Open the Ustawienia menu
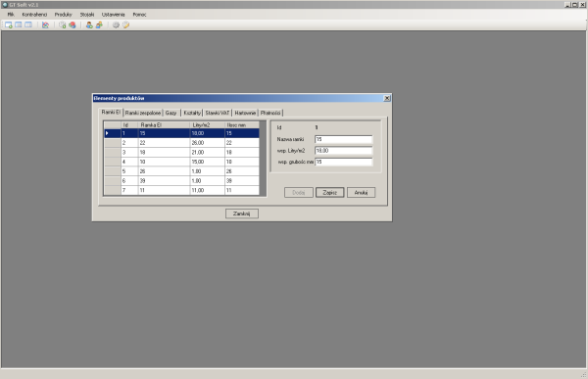Image resolution: width=588 pixels, height=379 pixels. 113,15
